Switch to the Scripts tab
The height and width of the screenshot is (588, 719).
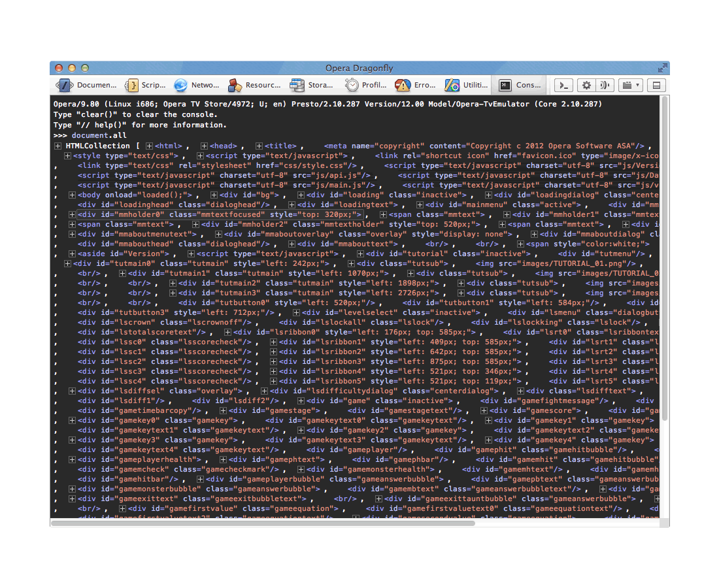coord(146,85)
